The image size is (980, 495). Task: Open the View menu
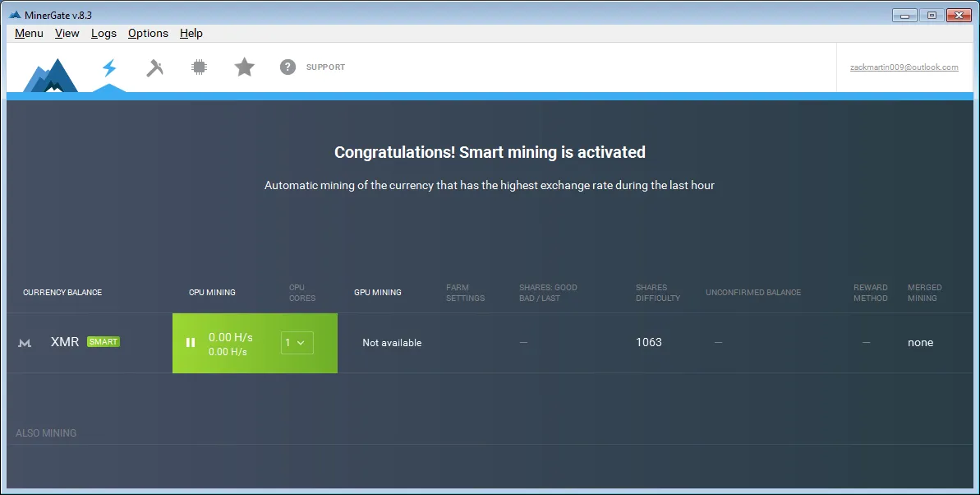coord(67,33)
